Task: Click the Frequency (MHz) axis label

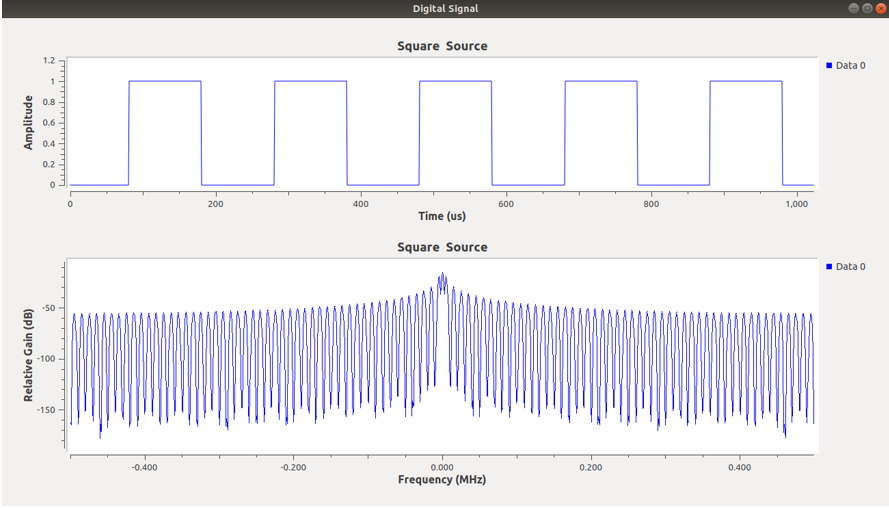Action: [x=442, y=480]
